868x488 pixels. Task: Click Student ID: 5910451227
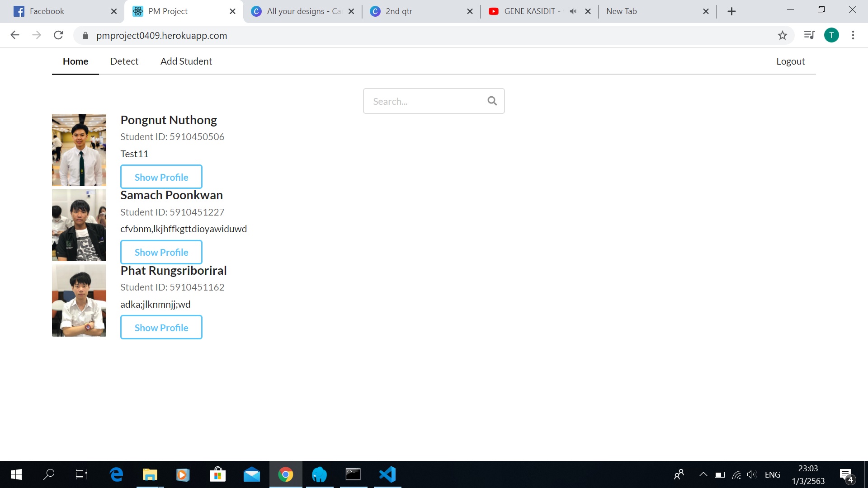pyautogui.click(x=172, y=212)
